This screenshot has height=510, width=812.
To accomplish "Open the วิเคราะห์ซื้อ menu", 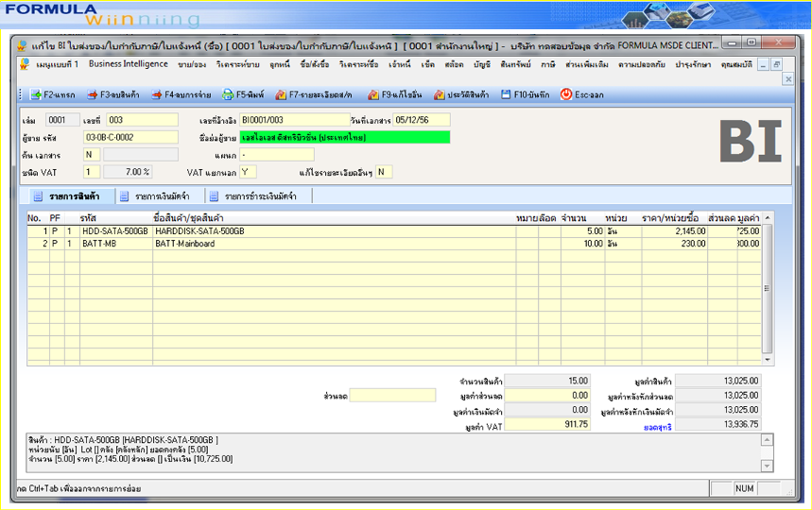I will coord(358,64).
